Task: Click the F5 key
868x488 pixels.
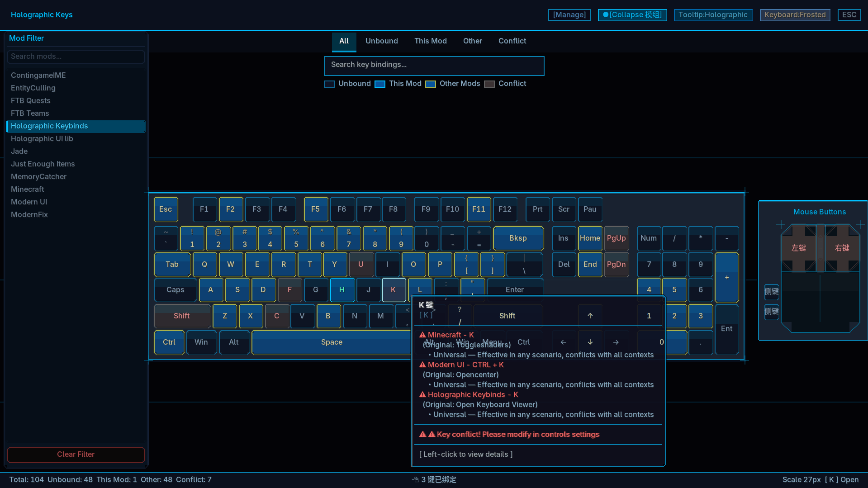Action: 316,209
